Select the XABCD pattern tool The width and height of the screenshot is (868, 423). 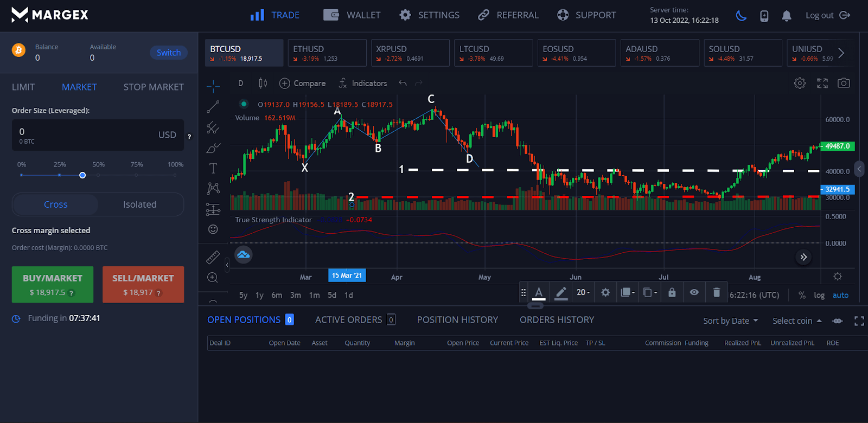213,188
